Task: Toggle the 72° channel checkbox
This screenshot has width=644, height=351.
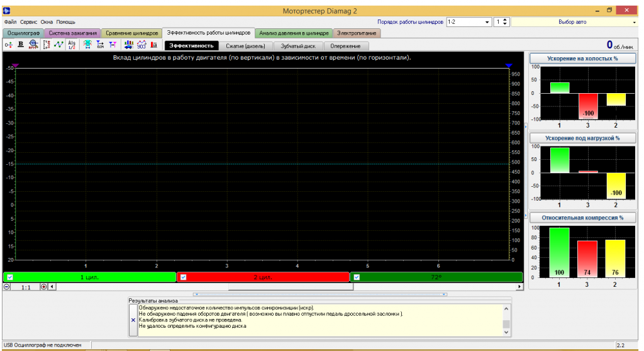Action: tap(357, 277)
